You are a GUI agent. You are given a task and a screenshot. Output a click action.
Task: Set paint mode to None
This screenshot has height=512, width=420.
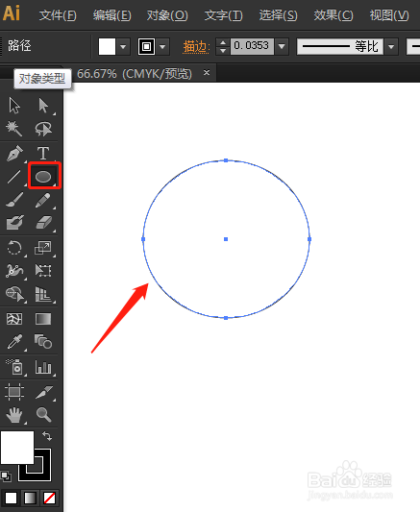[49, 499]
